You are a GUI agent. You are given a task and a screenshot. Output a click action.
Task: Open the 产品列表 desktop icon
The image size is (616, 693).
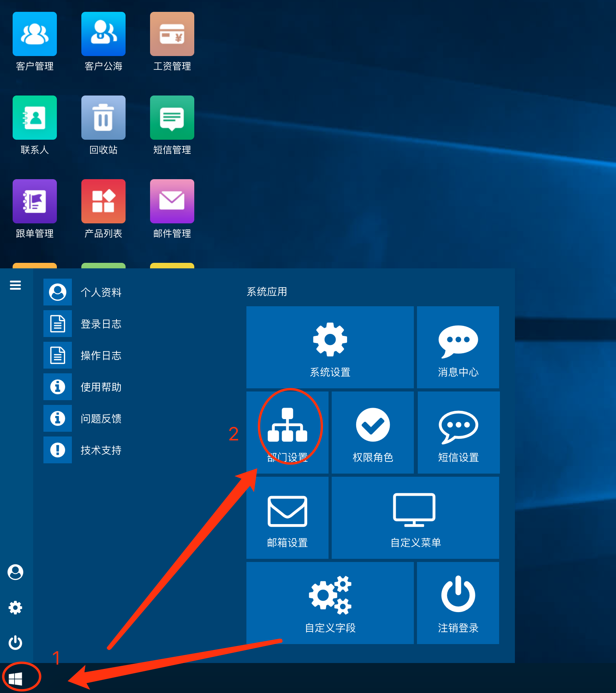click(x=103, y=201)
